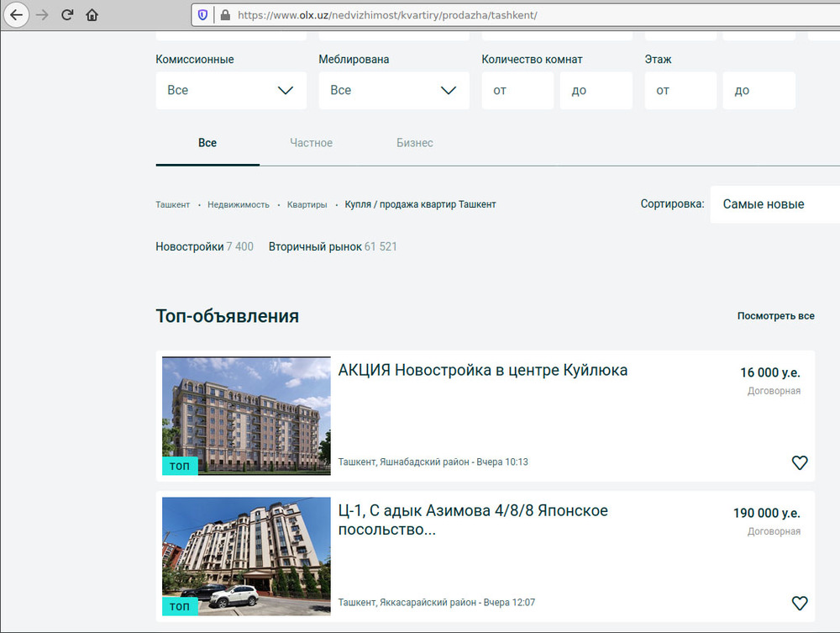The width and height of the screenshot is (840, 633).
Task: Reload the page with the refresh icon
Action: [67, 15]
